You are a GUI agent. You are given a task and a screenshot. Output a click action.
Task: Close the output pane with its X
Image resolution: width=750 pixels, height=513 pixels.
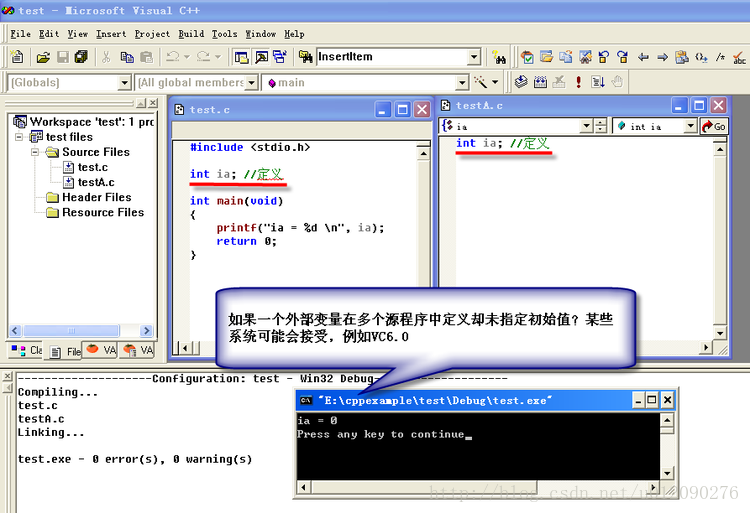pos(7,376)
